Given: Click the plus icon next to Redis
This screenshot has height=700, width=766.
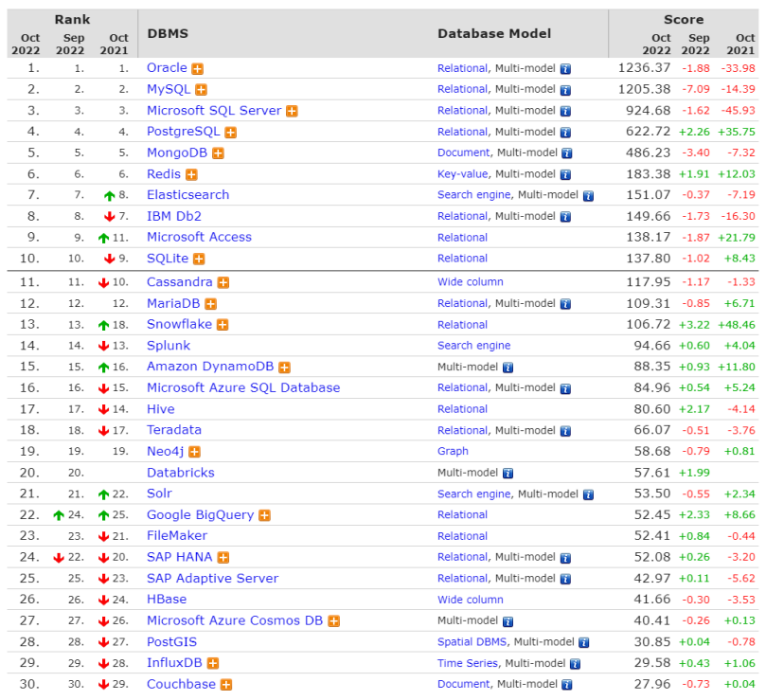Looking at the screenshot, I should point(191,174).
